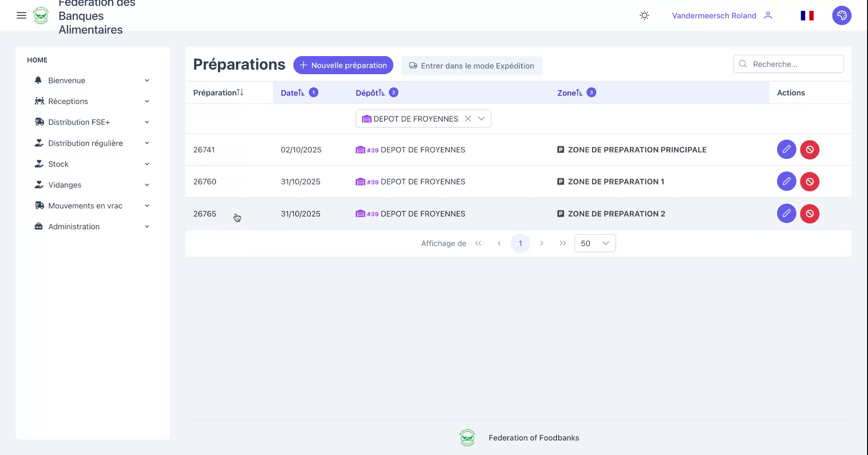Open profile via the user icon beside Vandermeersch Roland
This screenshot has width=868, height=455.
768,15
